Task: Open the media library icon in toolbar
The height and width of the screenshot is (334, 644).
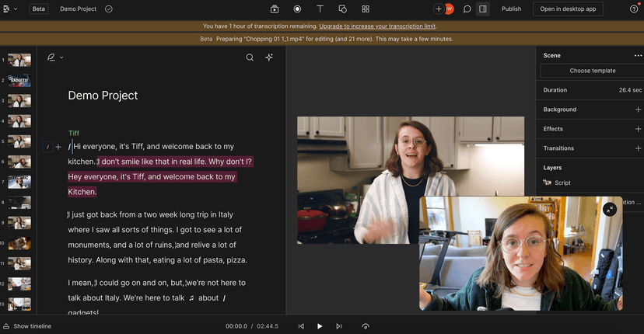Action: (275, 9)
